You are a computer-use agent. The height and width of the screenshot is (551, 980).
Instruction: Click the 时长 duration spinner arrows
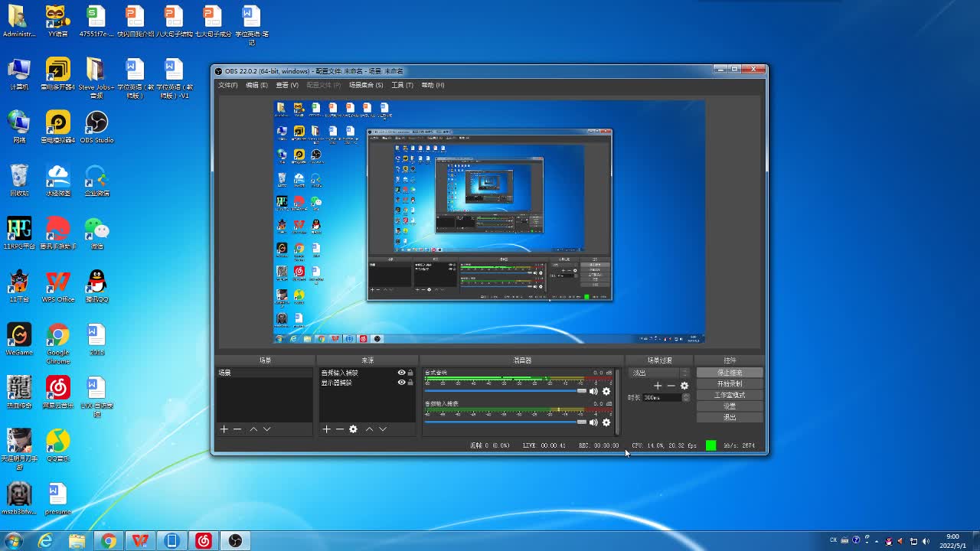tap(686, 397)
